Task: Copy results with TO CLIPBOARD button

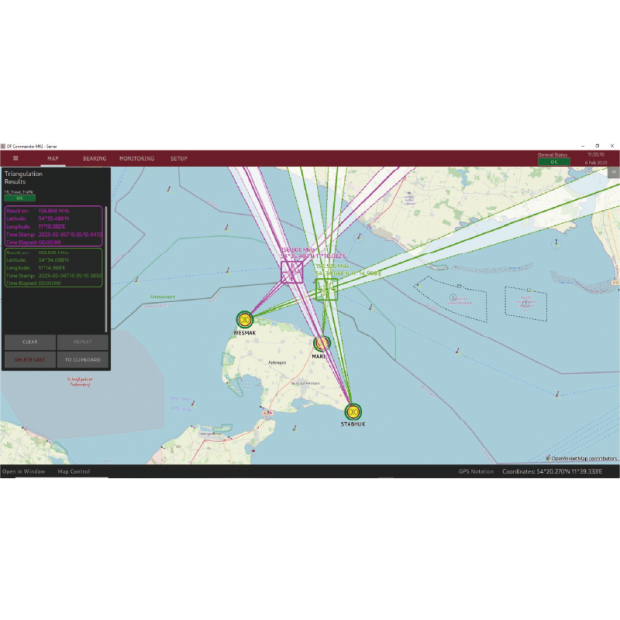Action: (83, 359)
